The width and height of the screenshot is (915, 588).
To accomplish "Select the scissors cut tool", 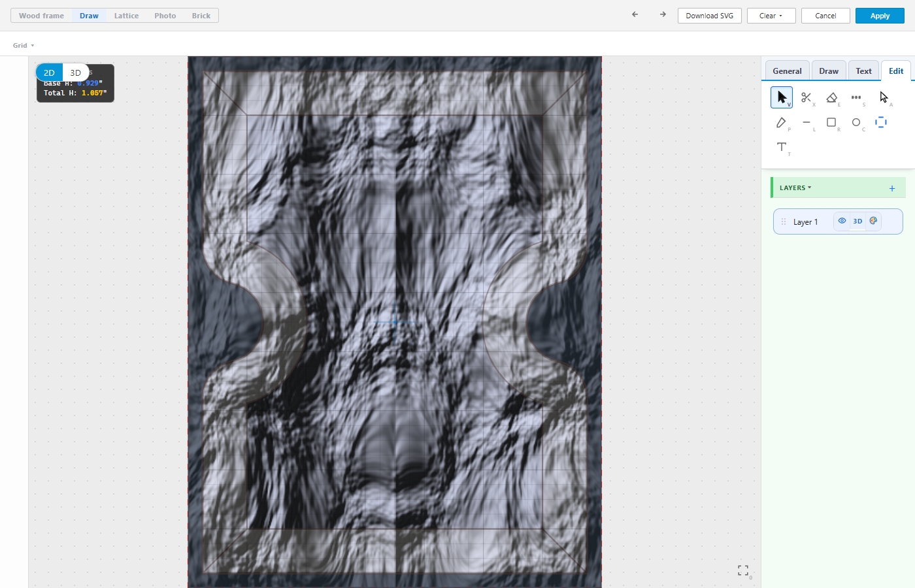I will click(x=807, y=97).
